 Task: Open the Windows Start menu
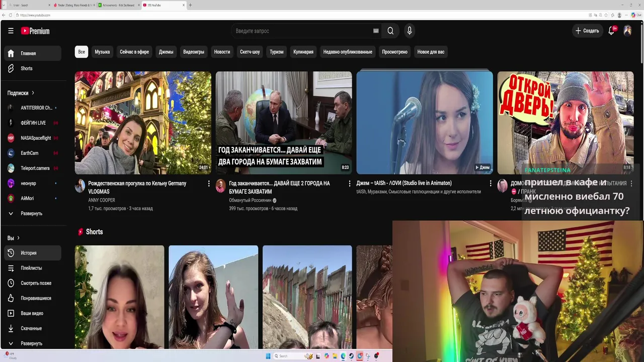click(268, 356)
